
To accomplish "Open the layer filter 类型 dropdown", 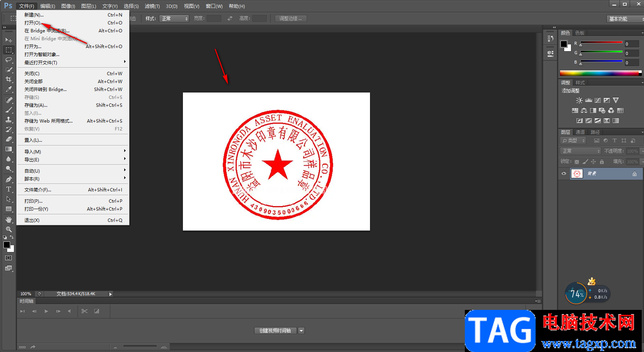I will pos(573,140).
